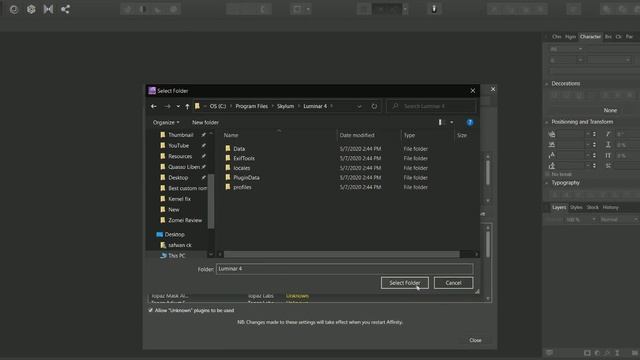This screenshot has width=640, height=360.
Task: Click the bowtie-shaped persona icon in toolbar
Action: [48, 9]
